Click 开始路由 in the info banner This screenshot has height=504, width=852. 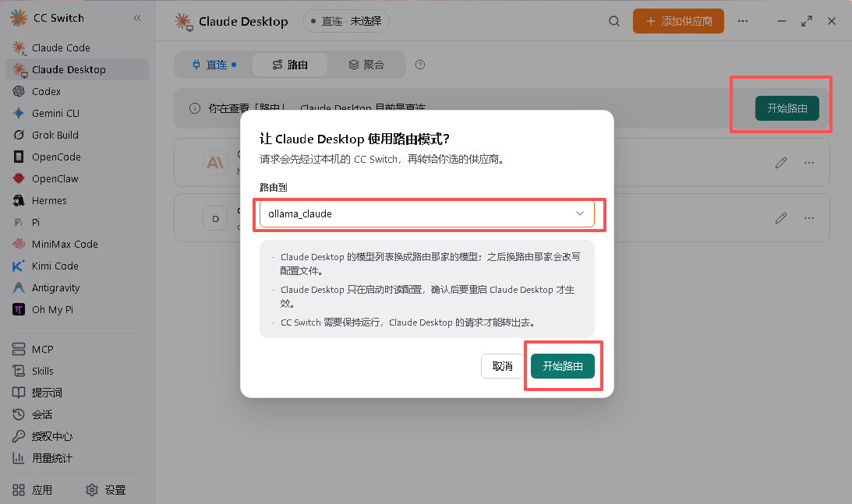click(787, 108)
